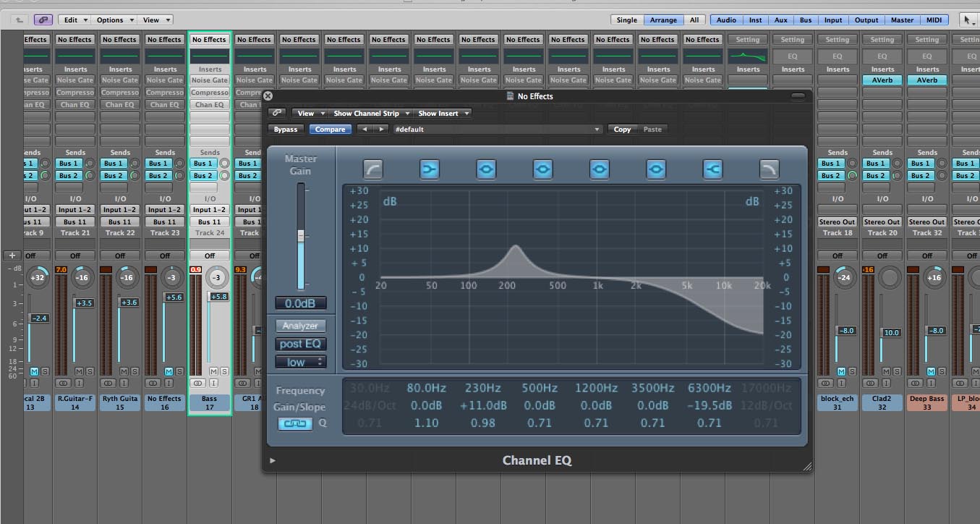This screenshot has width=980, height=524.
Task: Toggle the Gain-Q couple button beside Q
Action: [296, 423]
